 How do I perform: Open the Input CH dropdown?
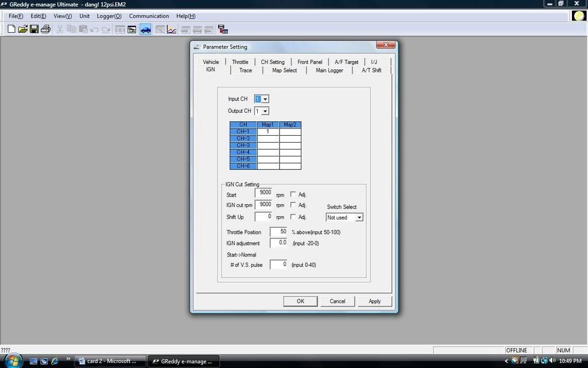(x=265, y=99)
